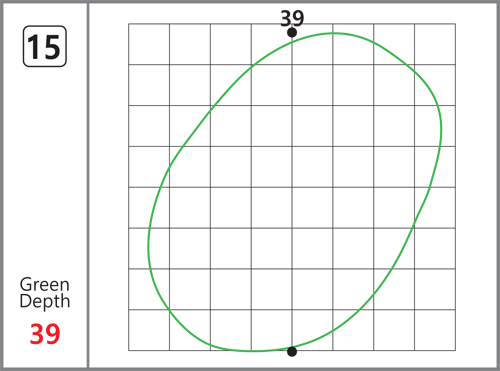Click the word Depth in the side panel
The image size is (500, 371).
coord(45,301)
